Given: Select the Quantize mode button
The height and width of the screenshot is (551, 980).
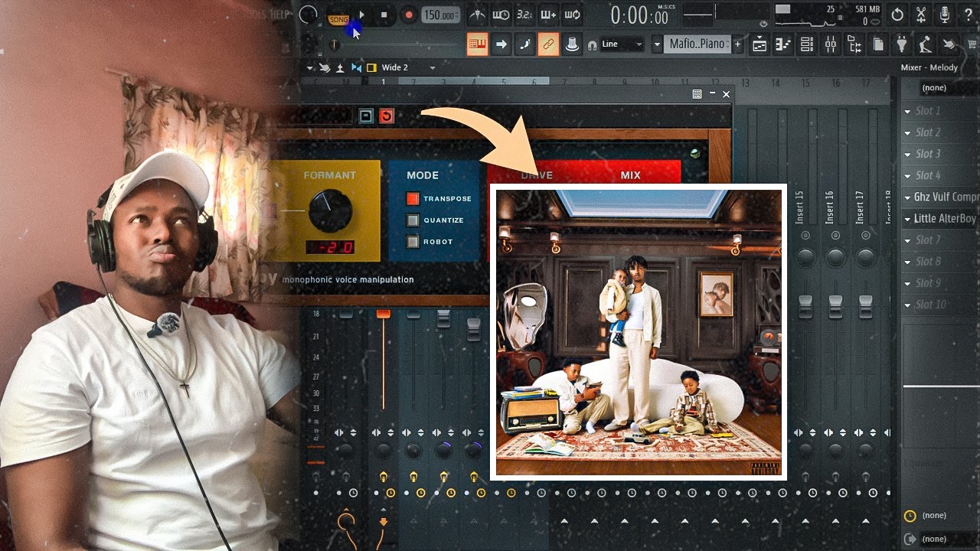Looking at the screenshot, I should [x=413, y=220].
